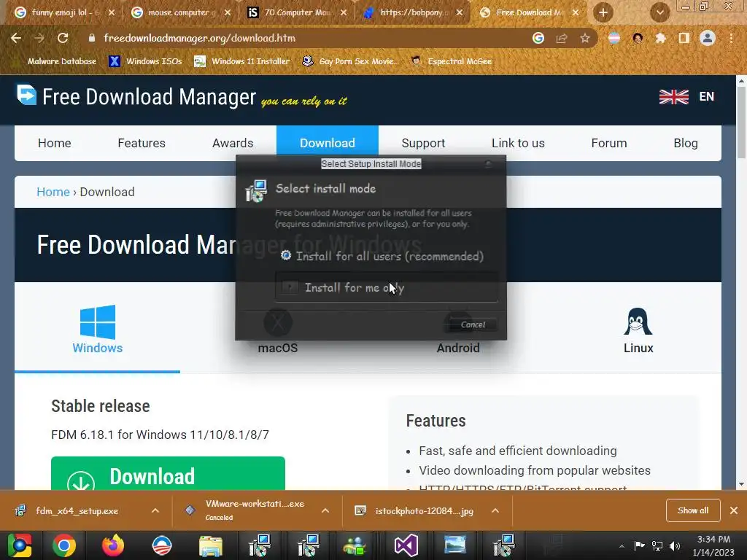Open the Windows 11 Installer bookmark
Screen dimensions: 747x560
pyautogui.click(x=242, y=61)
